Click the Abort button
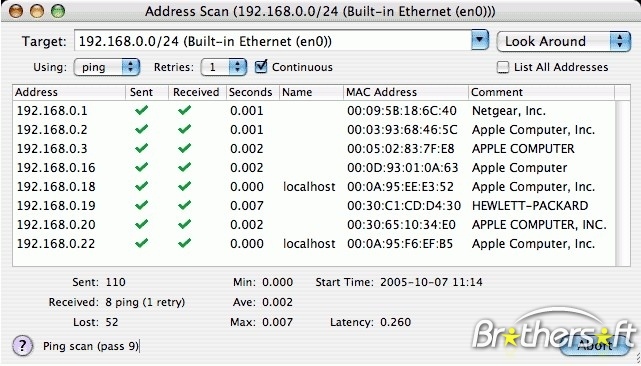The image size is (641, 366). coord(594,346)
